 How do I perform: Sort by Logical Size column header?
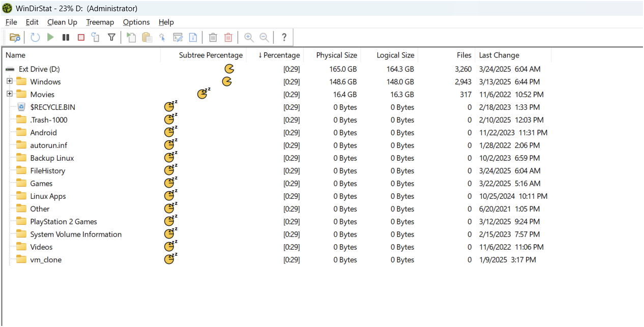(390, 55)
